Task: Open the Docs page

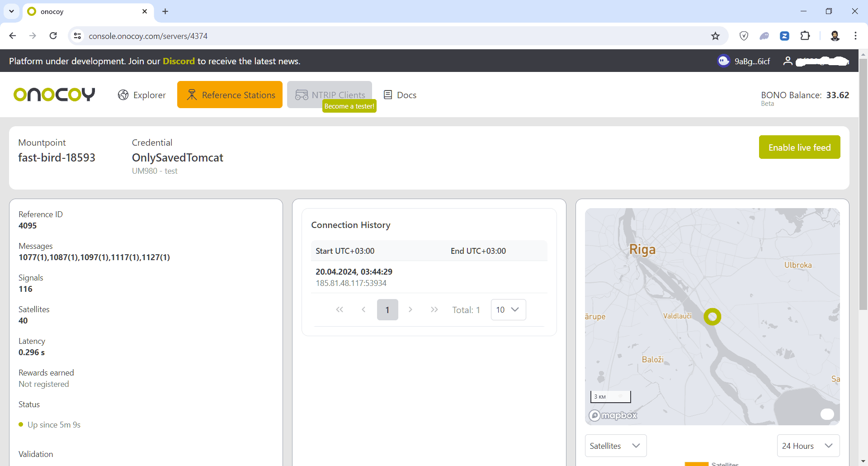Action: (x=400, y=95)
